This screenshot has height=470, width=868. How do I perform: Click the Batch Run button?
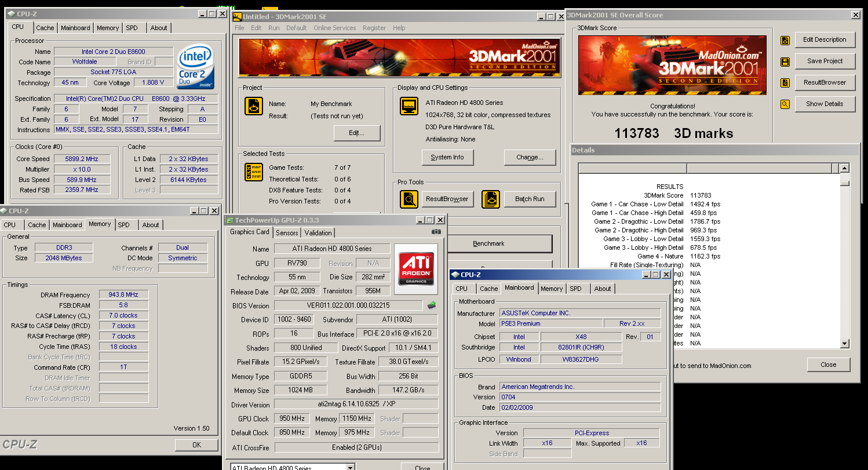tap(530, 199)
